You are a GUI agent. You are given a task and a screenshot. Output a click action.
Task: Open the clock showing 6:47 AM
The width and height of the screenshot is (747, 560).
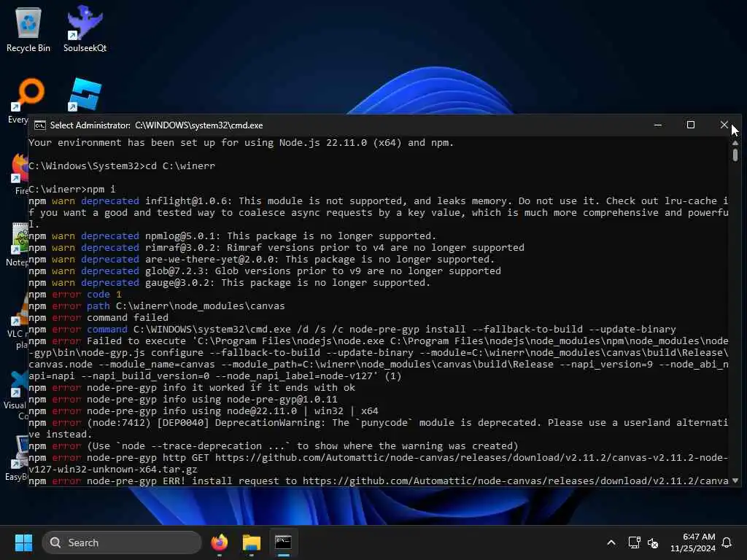coord(693,542)
